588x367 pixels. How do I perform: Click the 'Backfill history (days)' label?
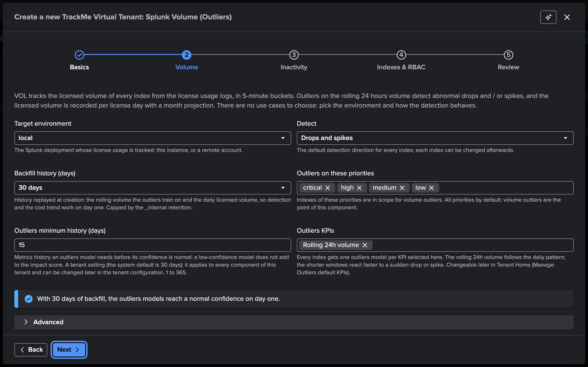(45, 173)
